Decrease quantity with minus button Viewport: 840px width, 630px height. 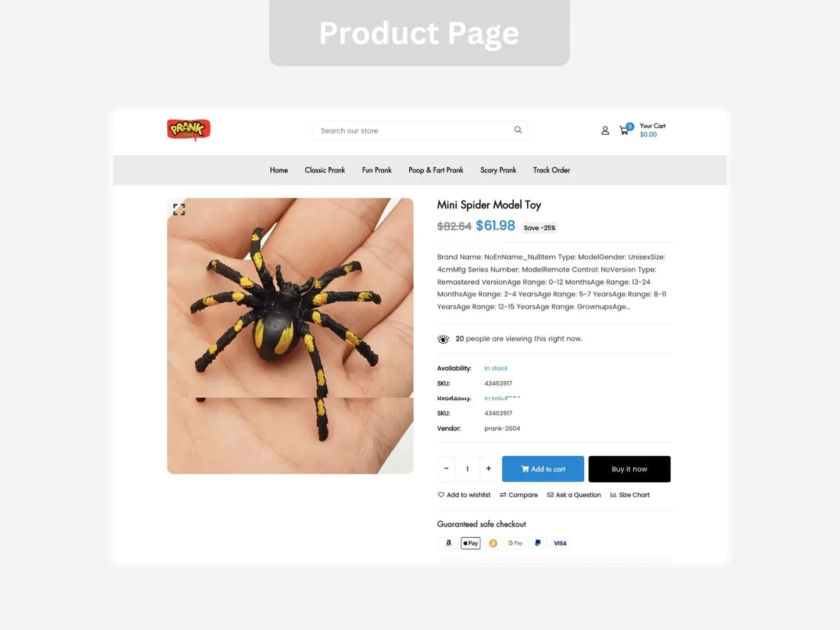pos(446,469)
